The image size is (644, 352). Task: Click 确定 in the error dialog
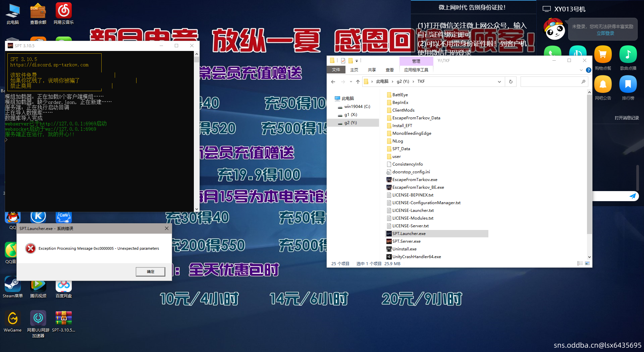151,272
